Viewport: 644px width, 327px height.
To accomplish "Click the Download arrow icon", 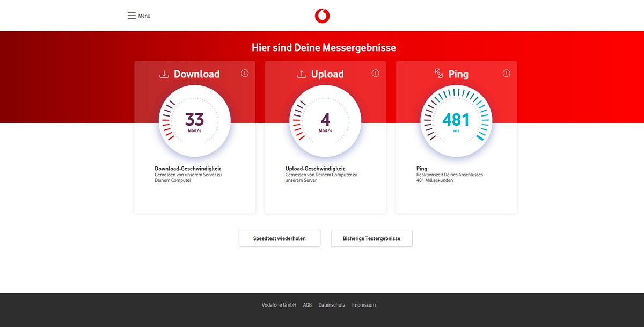I will 164,74.
